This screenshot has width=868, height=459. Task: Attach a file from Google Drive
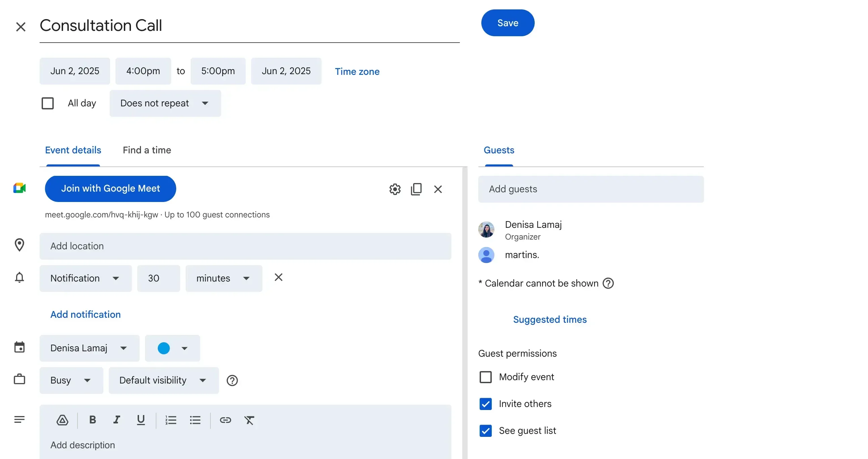pyautogui.click(x=63, y=420)
